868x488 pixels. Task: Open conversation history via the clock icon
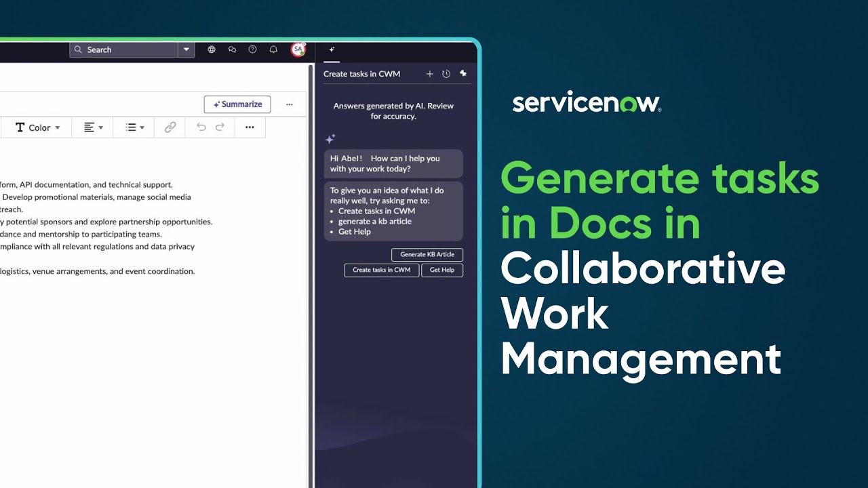(446, 74)
